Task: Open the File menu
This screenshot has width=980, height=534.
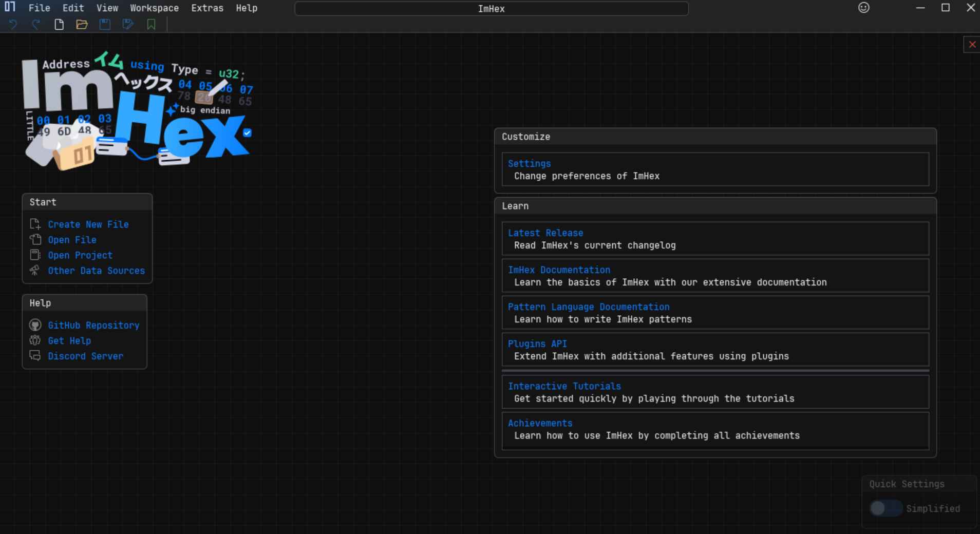Action: click(x=39, y=8)
